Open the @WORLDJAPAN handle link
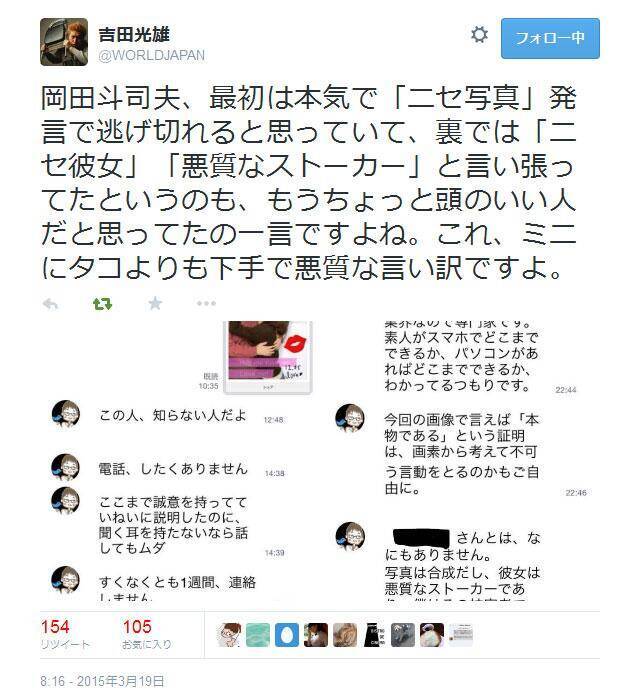 (x=152, y=55)
